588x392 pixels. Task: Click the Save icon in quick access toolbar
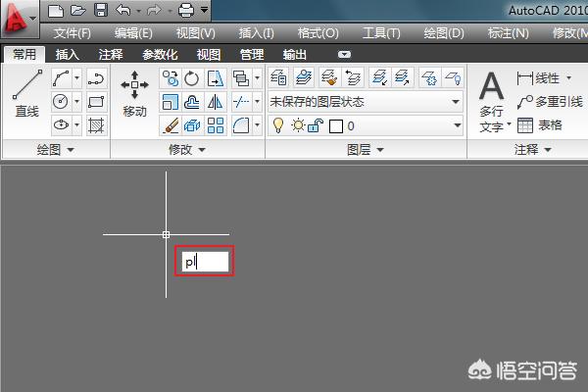(x=101, y=11)
